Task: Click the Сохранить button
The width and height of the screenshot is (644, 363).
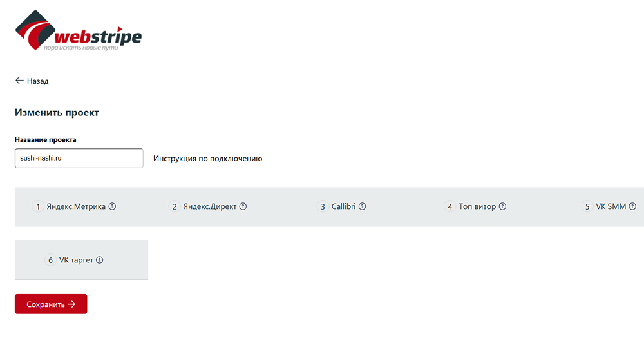Action: pos(51,304)
